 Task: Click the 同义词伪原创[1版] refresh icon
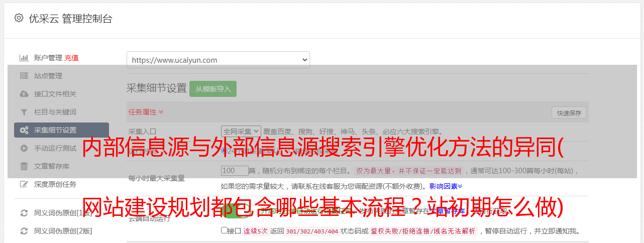click(x=24, y=213)
